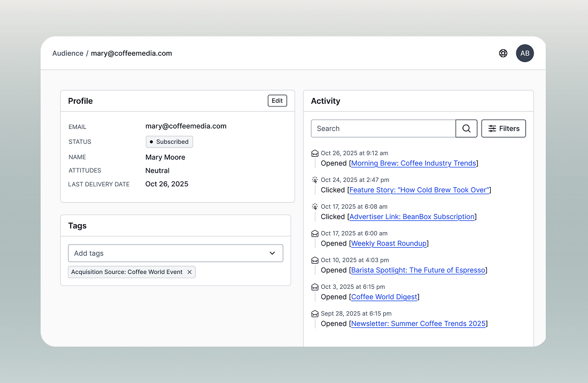The image size is (588, 383).
Task: Click the Edit button on the Profile card
Action: click(x=277, y=100)
